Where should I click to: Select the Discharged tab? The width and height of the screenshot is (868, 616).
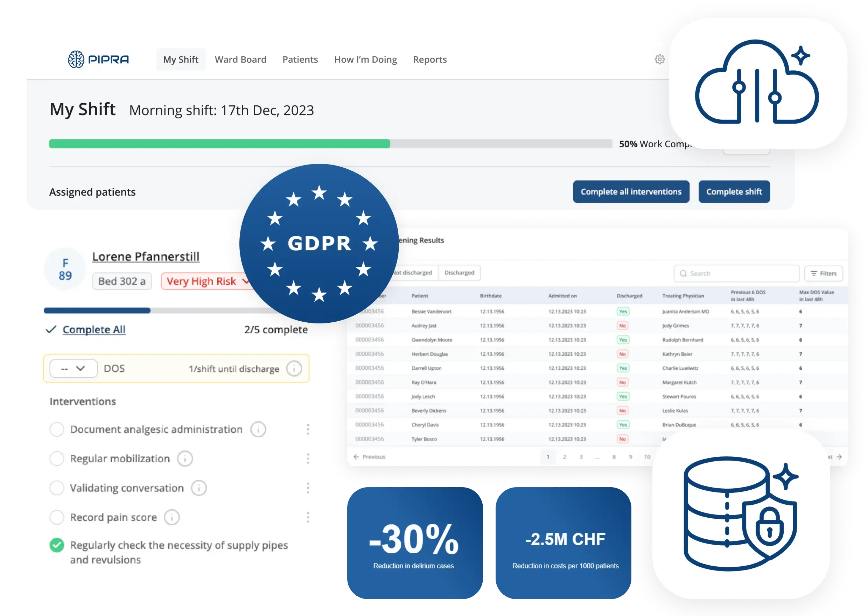(x=459, y=273)
